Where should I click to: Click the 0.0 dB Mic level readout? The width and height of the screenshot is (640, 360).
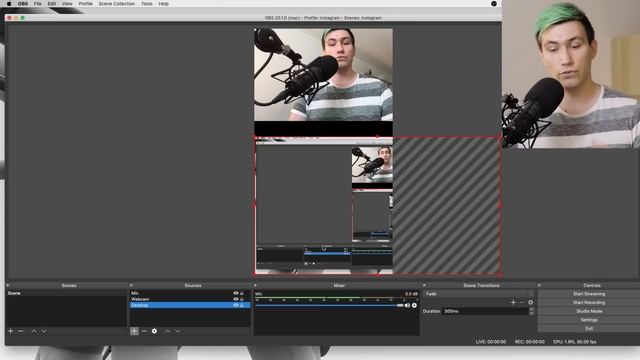point(411,294)
